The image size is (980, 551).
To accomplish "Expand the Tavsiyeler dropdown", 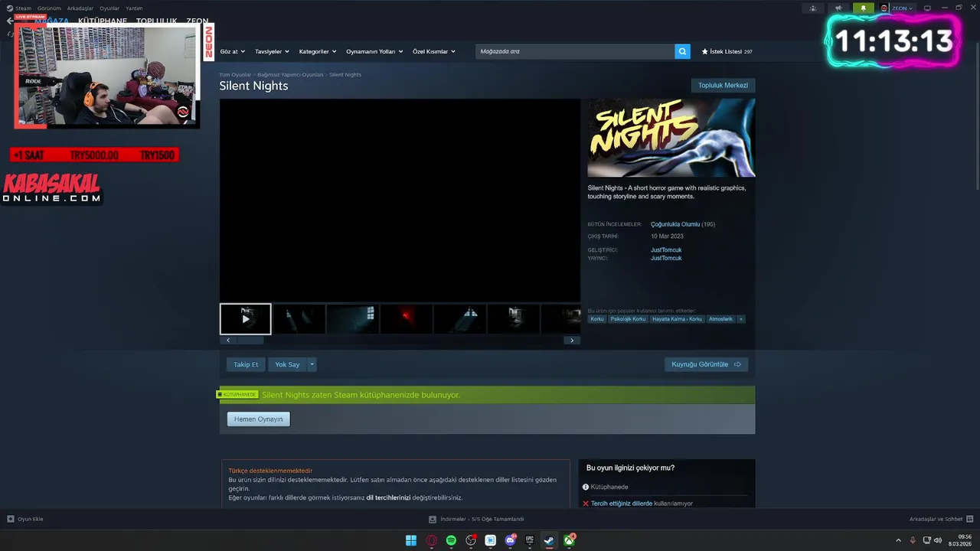I will click(x=272, y=51).
